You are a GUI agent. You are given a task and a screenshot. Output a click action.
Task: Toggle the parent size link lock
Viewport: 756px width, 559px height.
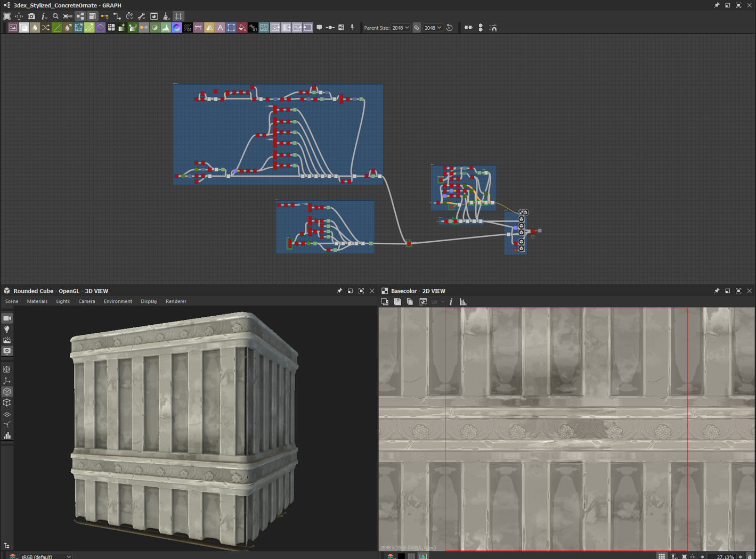417,28
